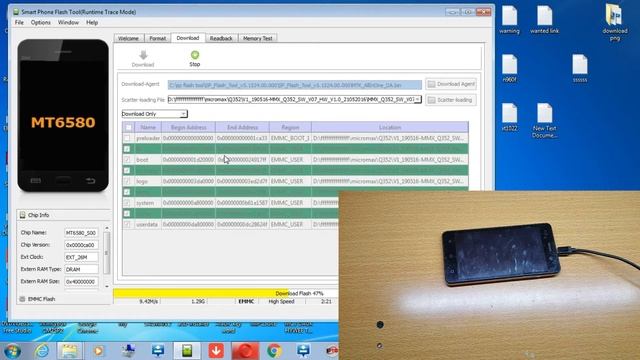640x360 pixels.
Task: Click the red download-arrow taskbar icon
Action: click(216, 351)
